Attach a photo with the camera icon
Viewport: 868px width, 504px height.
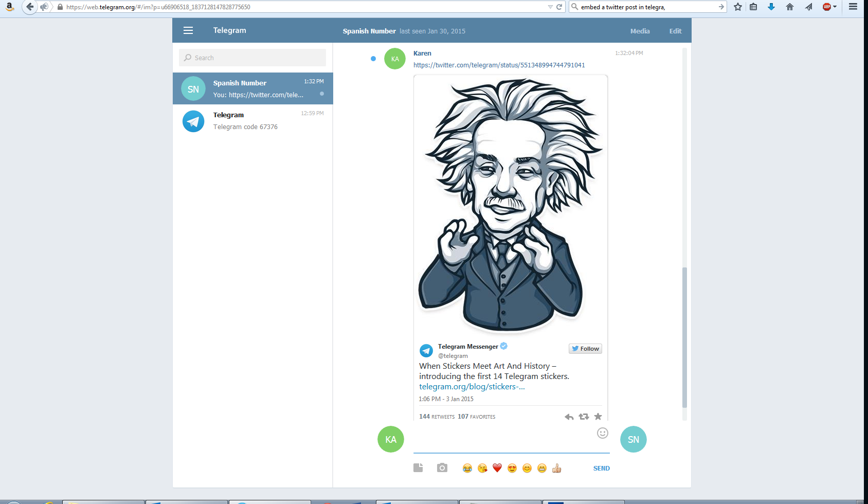pyautogui.click(x=442, y=467)
